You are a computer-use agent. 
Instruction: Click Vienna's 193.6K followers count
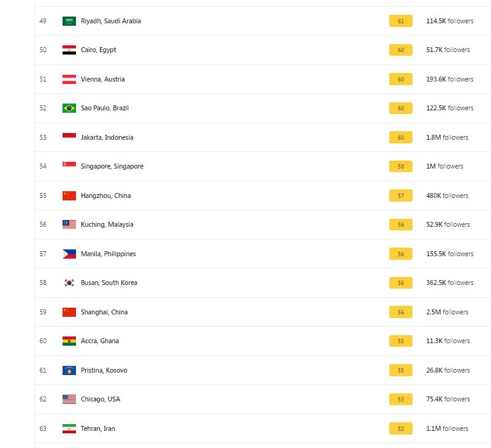(x=449, y=79)
